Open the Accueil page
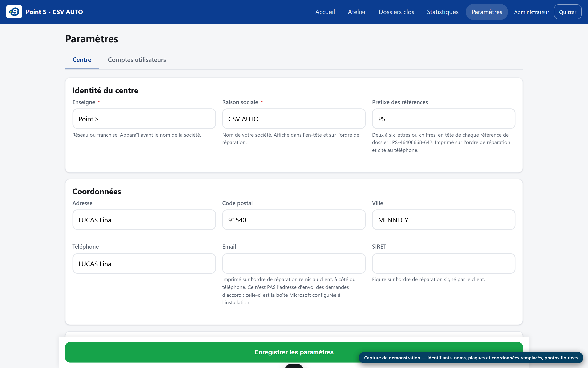This screenshot has height=368, width=588. pos(325,12)
